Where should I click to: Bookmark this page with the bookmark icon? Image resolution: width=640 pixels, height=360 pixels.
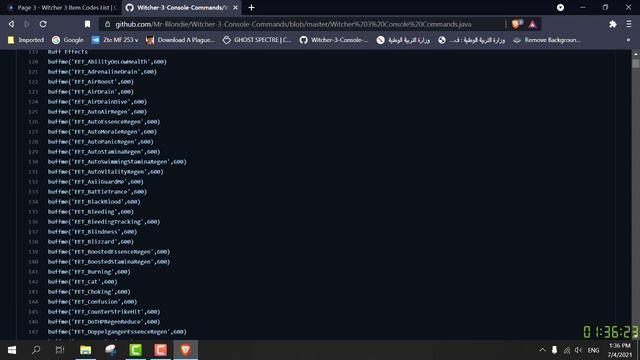tap(87, 24)
